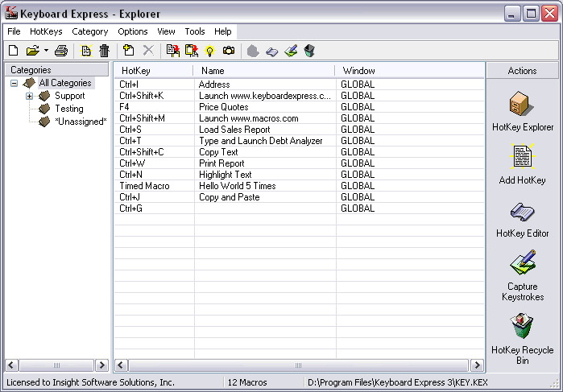Screen dimensions: 563x392
Task: Collapse the All Categories tree node
Action: click(14, 83)
